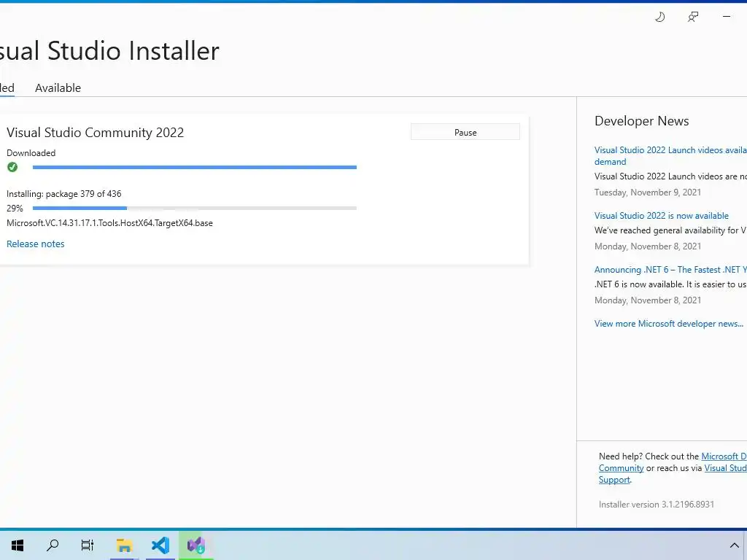Click the Tuesday, November 9, 2021 date
Image resolution: width=747 pixels, height=560 pixels.
[648, 192]
